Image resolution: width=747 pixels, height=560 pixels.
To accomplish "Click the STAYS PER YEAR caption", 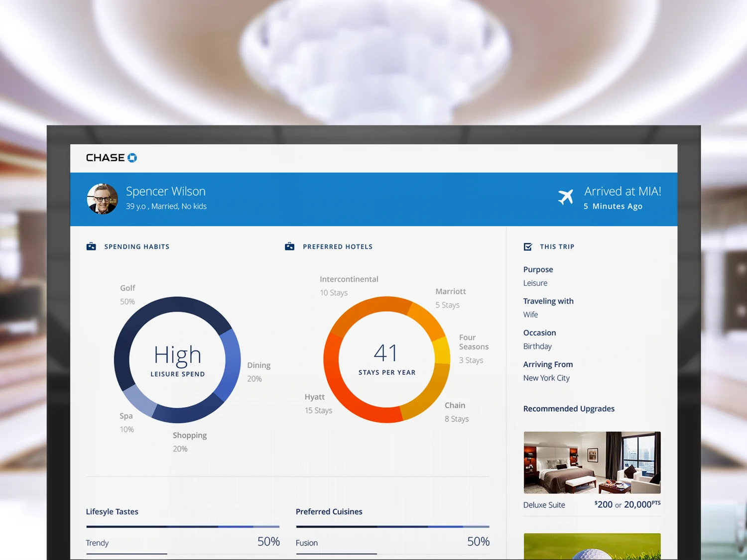I will 387,372.
